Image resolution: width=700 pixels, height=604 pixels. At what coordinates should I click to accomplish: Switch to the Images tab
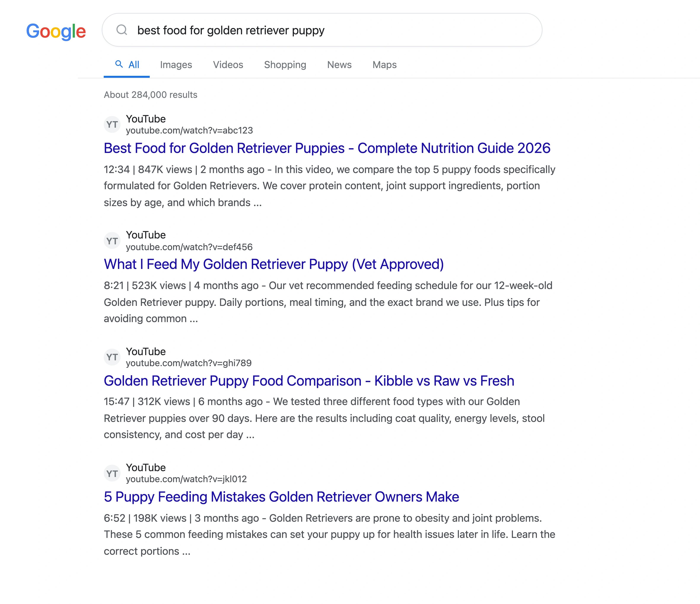(176, 65)
